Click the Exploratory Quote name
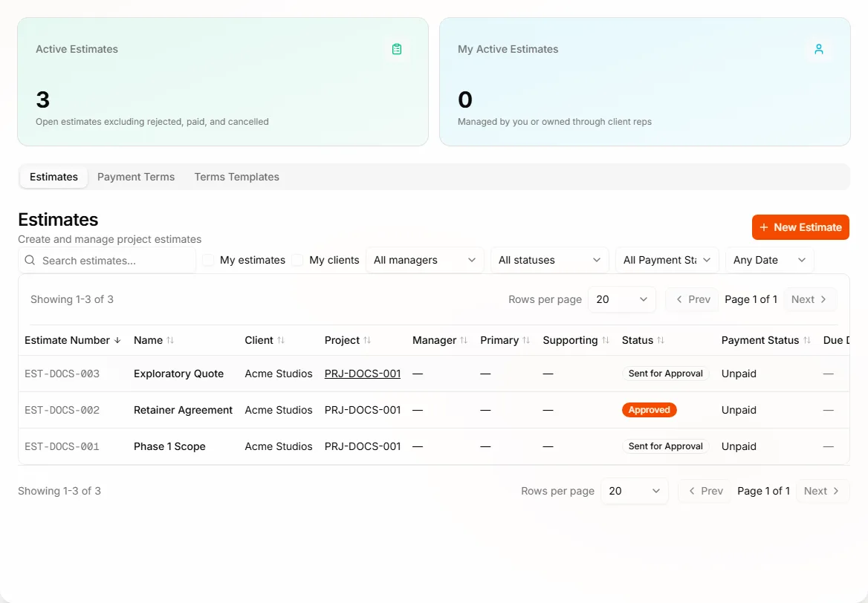 [x=179, y=374]
